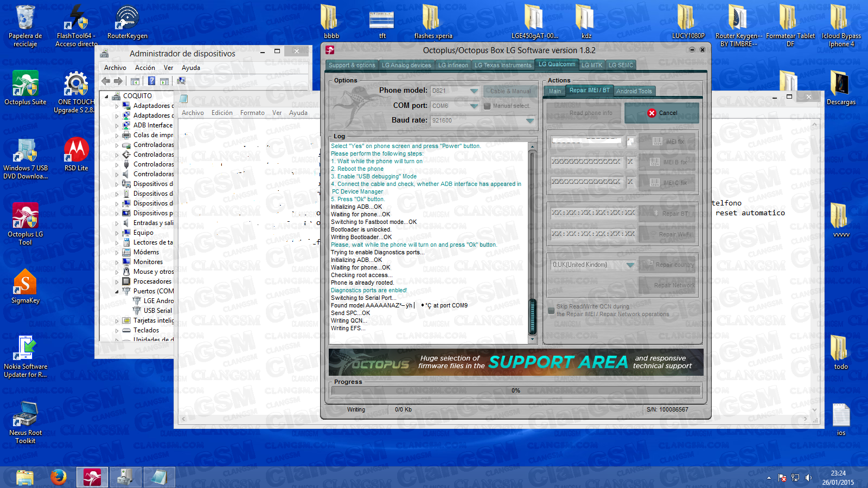Open the Android Tools actions tab
This screenshot has height=488, width=868.
click(x=634, y=91)
